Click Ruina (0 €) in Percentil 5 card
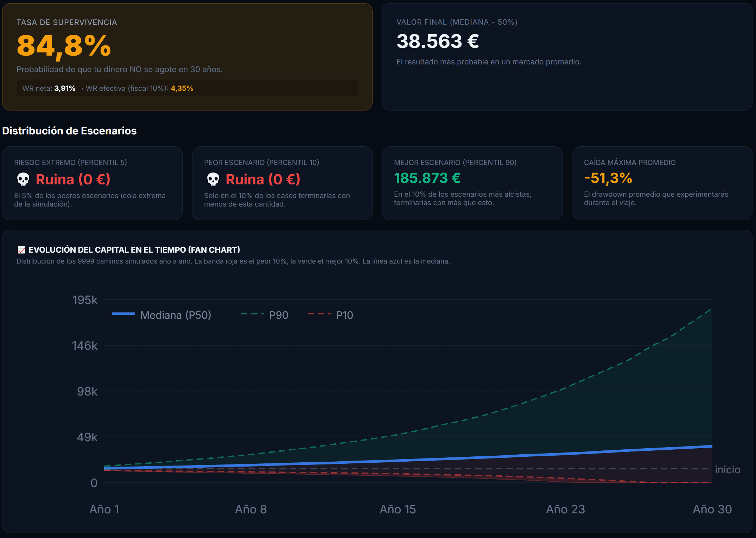 [x=73, y=179]
